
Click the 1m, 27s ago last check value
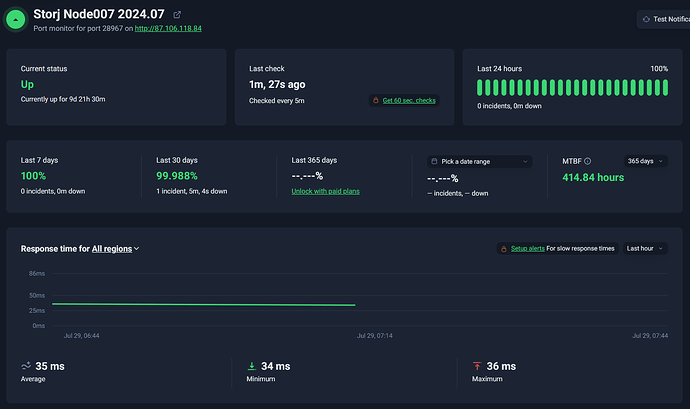277,84
